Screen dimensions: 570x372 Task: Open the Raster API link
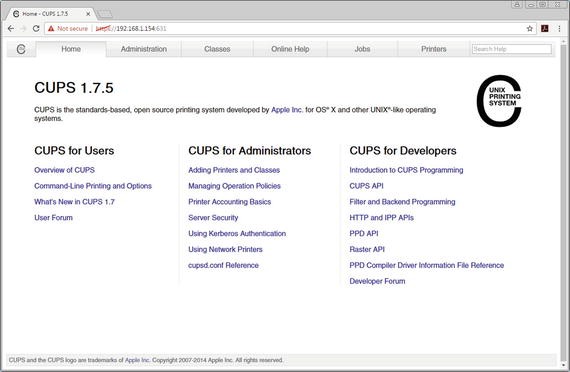pyautogui.click(x=367, y=249)
